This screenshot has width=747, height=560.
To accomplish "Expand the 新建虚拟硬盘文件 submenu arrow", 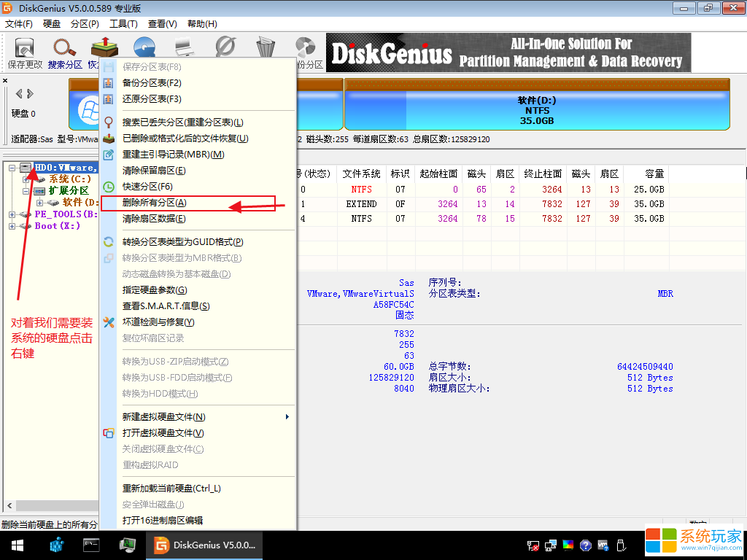I will [x=287, y=417].
